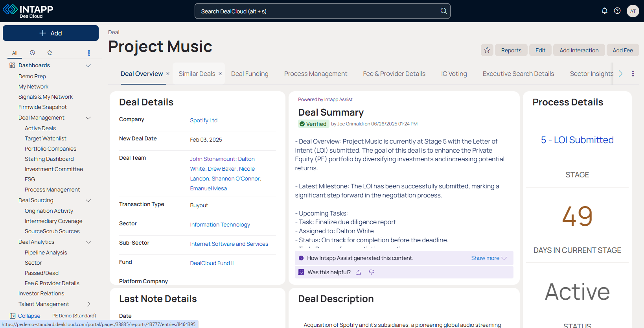This screenshot has height=328, width=644.
Task: Show favorites via sidebar star icon
Action: tap(50, 53)
